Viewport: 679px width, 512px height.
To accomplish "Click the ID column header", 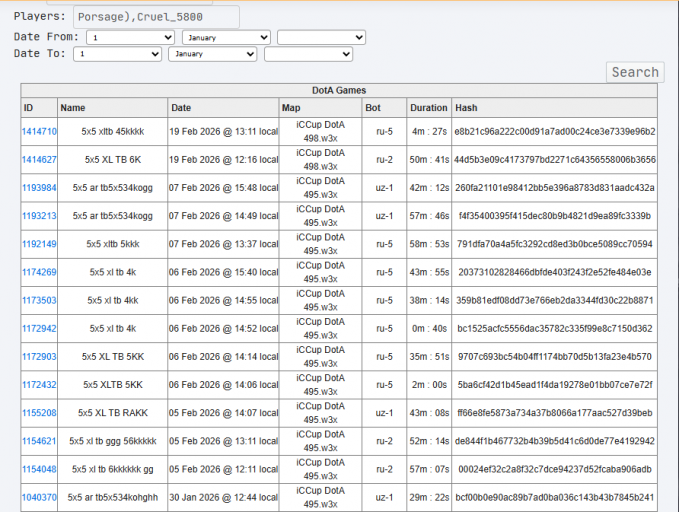I will (39, 108).
